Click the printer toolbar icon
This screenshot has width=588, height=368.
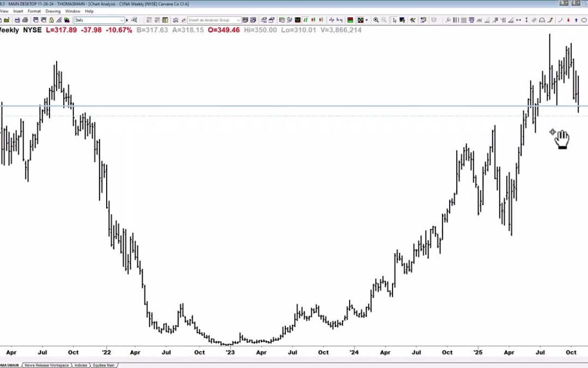click(25, 20)
